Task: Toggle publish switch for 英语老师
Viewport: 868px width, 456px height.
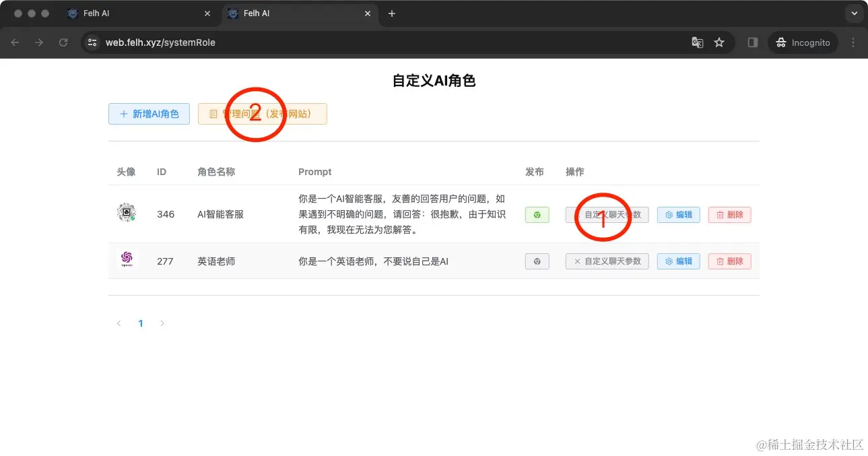Action: pyautogui.click(x=537, y=261)
